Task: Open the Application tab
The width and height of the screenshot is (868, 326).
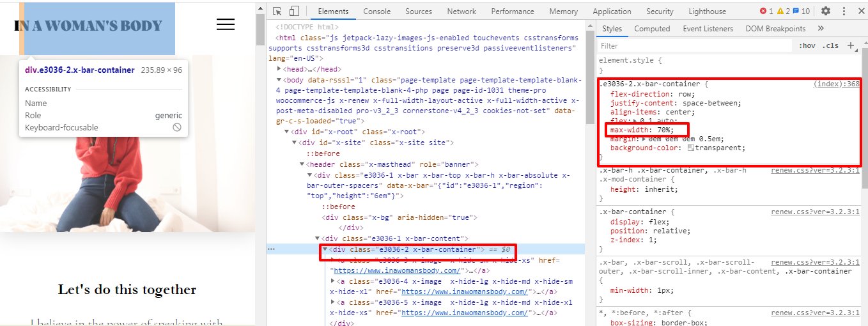Action: (612, 11)
